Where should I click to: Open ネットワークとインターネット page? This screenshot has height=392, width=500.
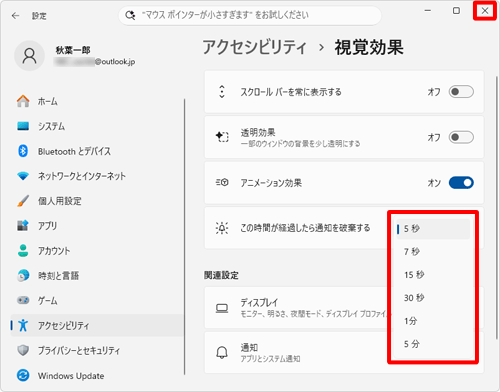click(97, 176)
